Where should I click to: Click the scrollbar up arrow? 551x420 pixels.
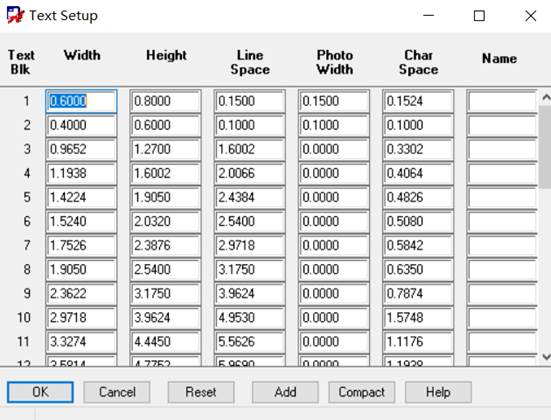click(x=546, y=97)
